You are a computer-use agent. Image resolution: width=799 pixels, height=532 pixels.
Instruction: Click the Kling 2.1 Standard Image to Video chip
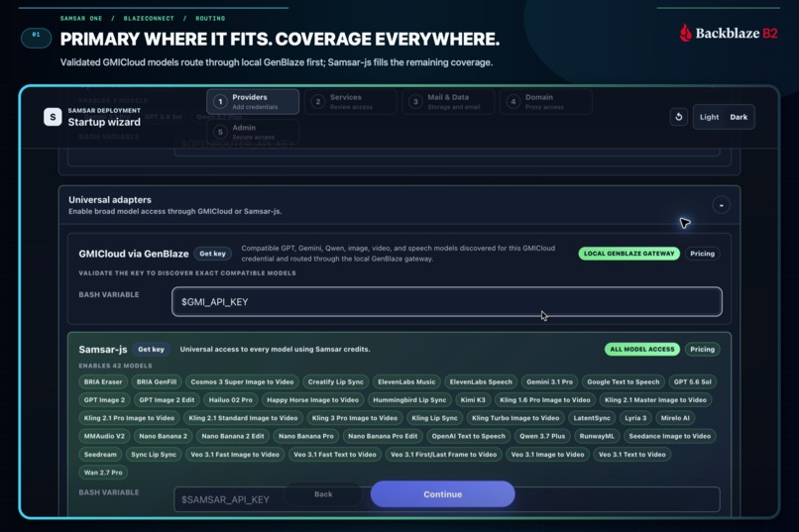[243, 418]
